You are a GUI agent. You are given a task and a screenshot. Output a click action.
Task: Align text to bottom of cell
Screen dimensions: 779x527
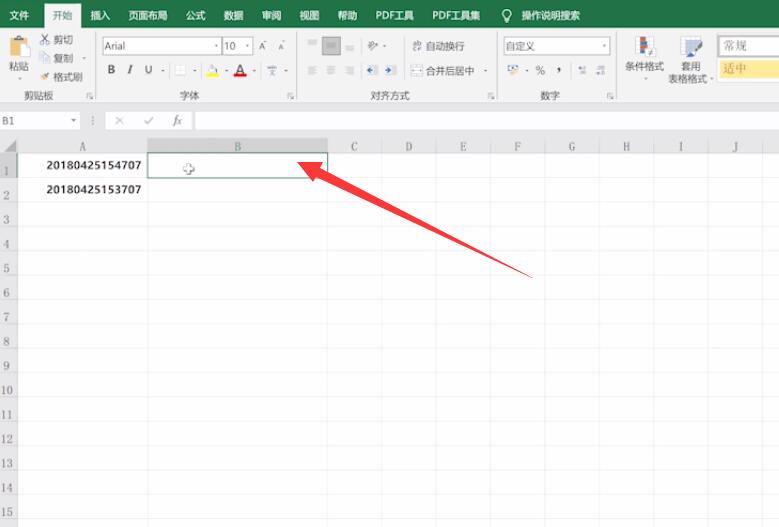tap(350, 46)
